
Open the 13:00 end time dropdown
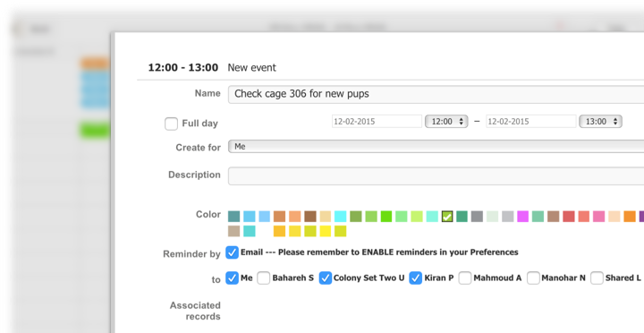pos(600,121)
